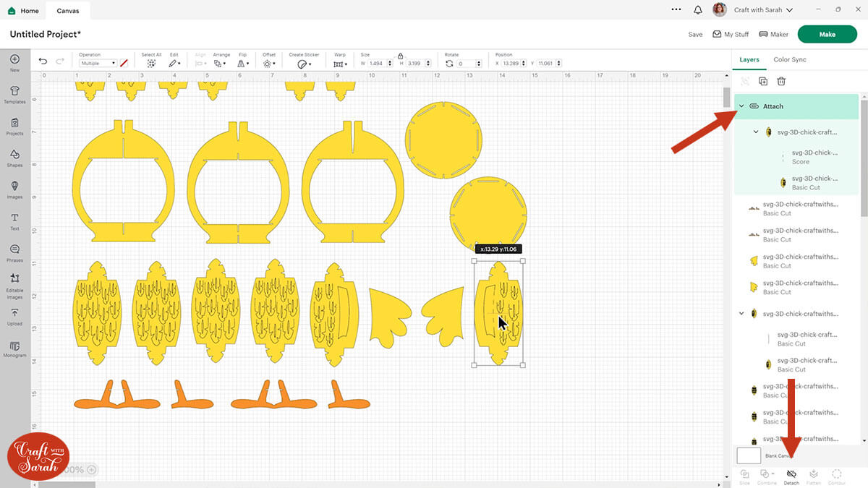Click the green Make button
This screenshot has width=868, height=488.
click(827, 34)
